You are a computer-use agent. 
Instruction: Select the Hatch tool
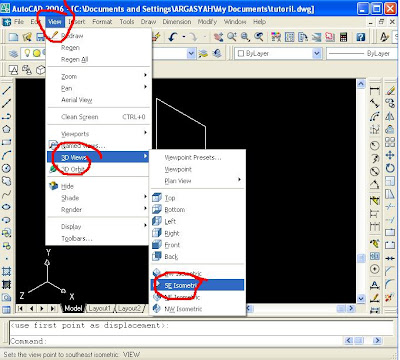(6, 272)
